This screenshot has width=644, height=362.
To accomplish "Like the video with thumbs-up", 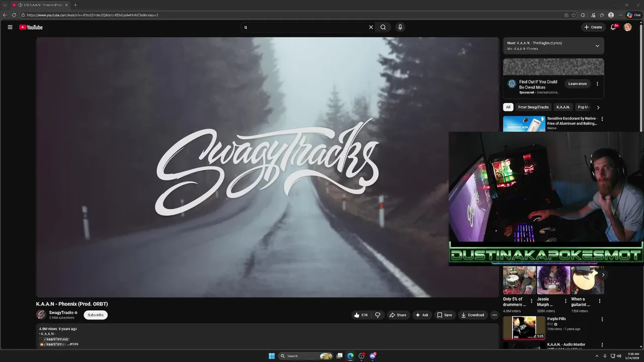I will tap(361, 315).
